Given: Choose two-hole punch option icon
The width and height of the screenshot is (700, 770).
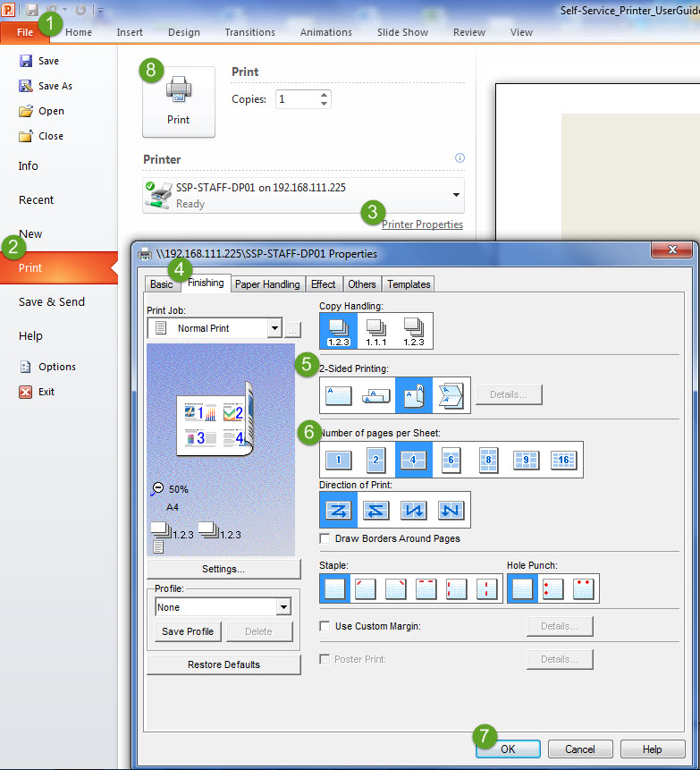Looking at the screenshot, I should pyautogui.click(x=553, y=588).
